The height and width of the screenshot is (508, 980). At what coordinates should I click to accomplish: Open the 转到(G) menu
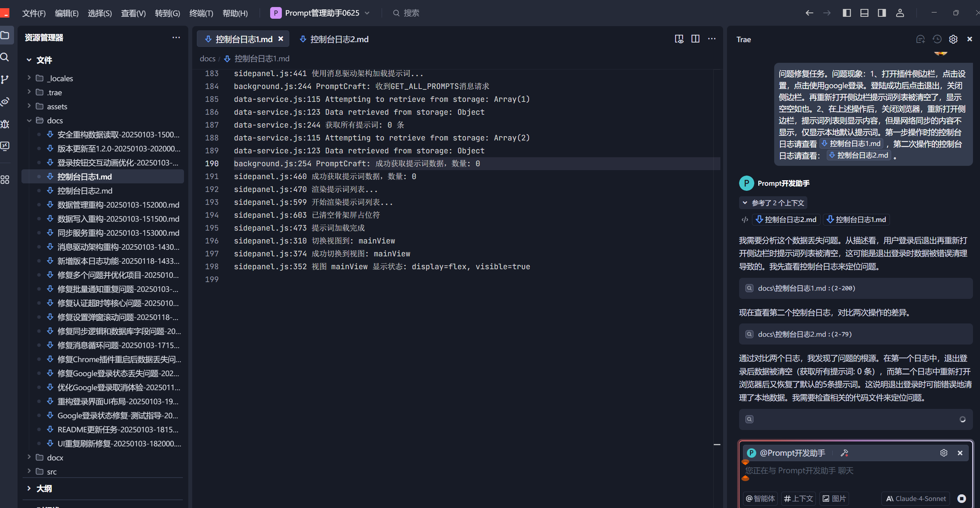tap(167, 13)
